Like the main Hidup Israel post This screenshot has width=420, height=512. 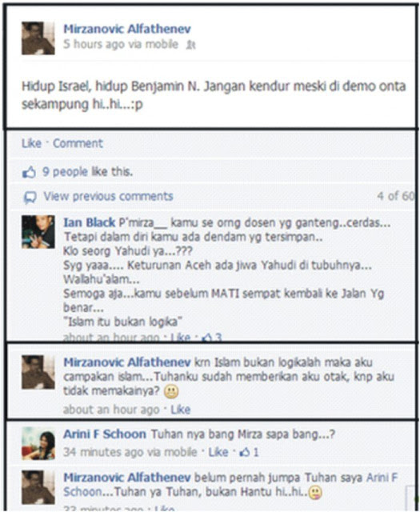(31, 143)
